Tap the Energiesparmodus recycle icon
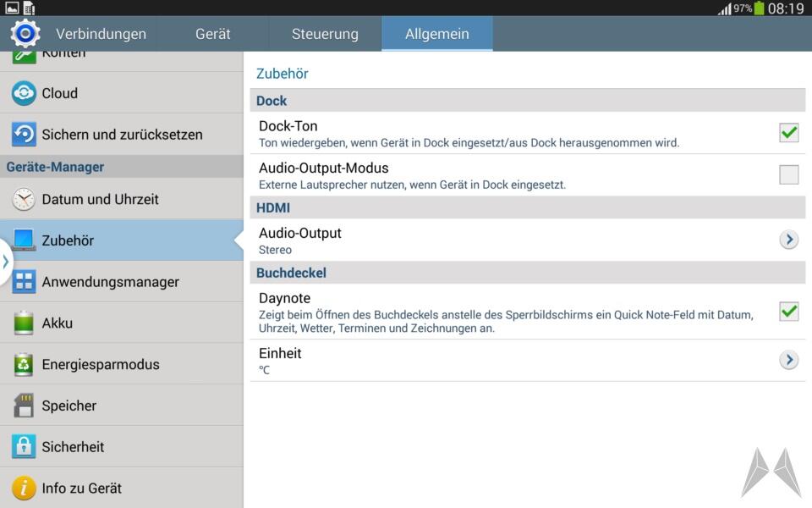Viewport: 812px width, 508px height. (x=24, y=364)
